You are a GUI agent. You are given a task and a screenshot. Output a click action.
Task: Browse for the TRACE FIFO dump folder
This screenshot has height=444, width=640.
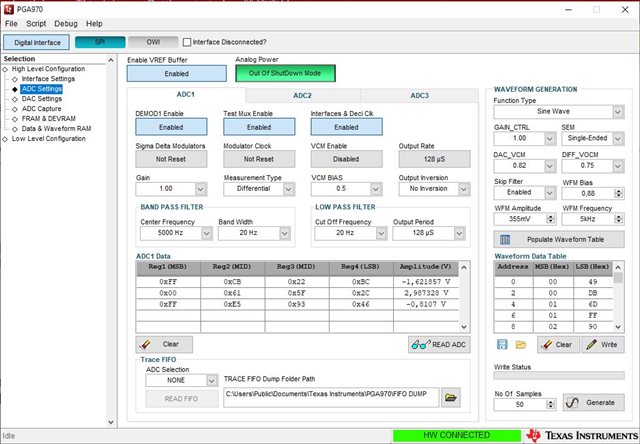[x=451, y=397]
